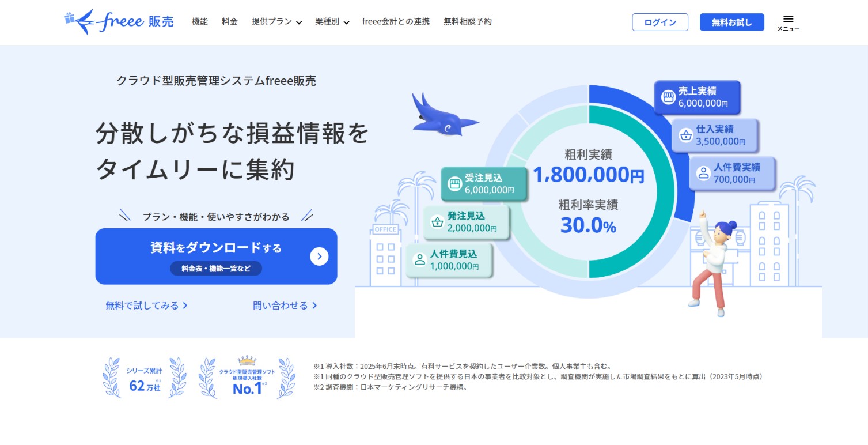
Task: Click the arrow next to 問い合わせる
Action: (314, 306)
